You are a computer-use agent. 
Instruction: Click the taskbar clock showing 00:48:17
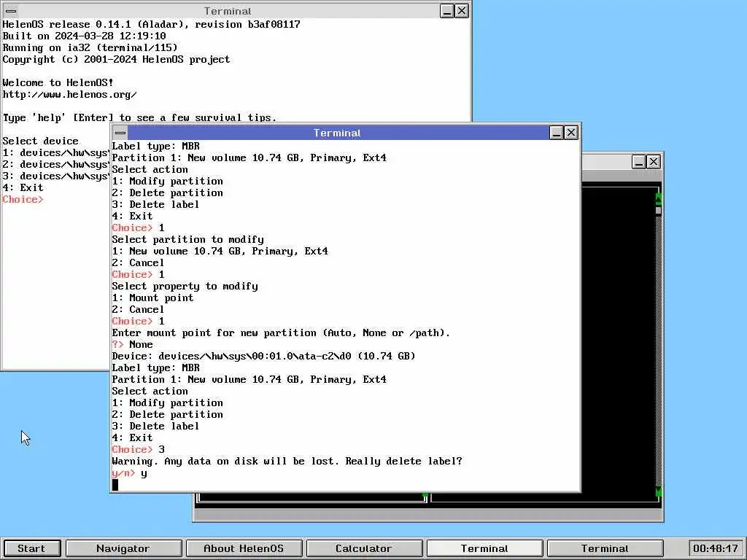click(x=716, y=548)
